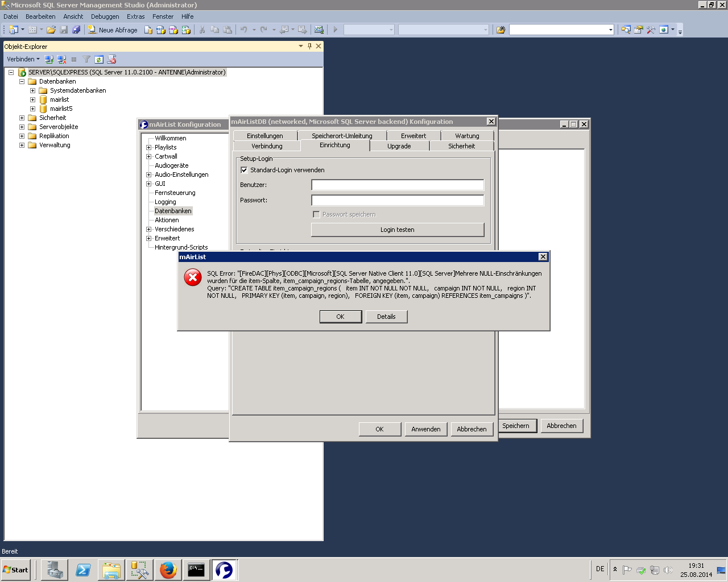This screenshot has height=582, width=728.
Task: Click the web browser toolbar icon
Action: click(664, 30)
